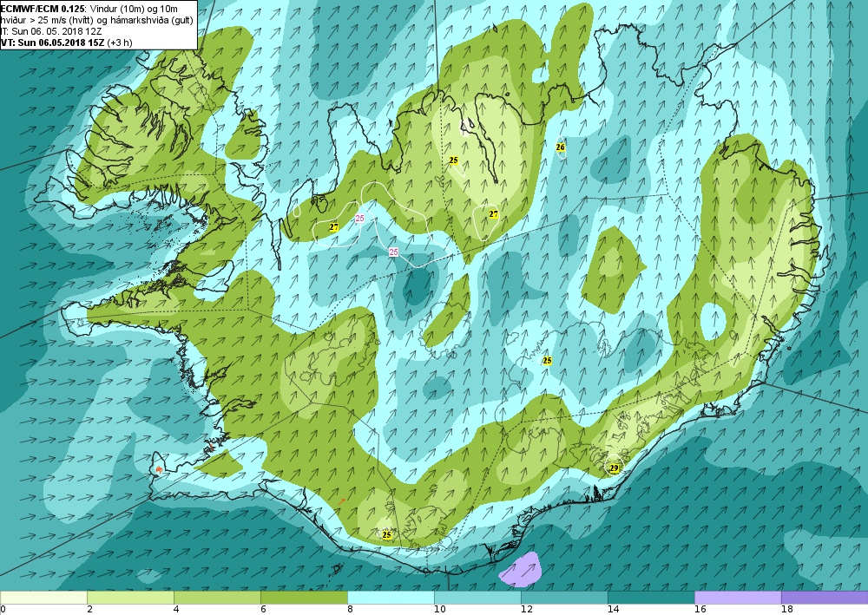Click the legend tick label "16"

tap(700, 610)
